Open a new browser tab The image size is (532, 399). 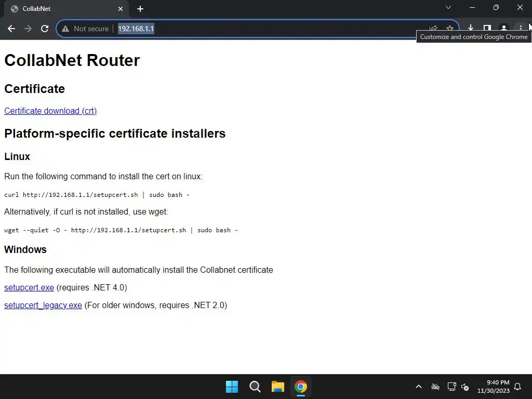[x=140, y=9]
